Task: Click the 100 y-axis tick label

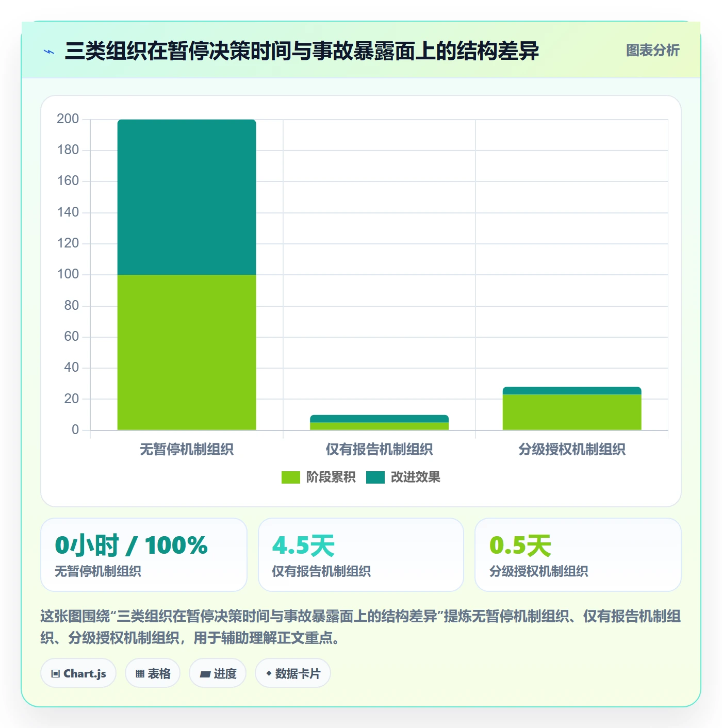Action: click(68, 274)
